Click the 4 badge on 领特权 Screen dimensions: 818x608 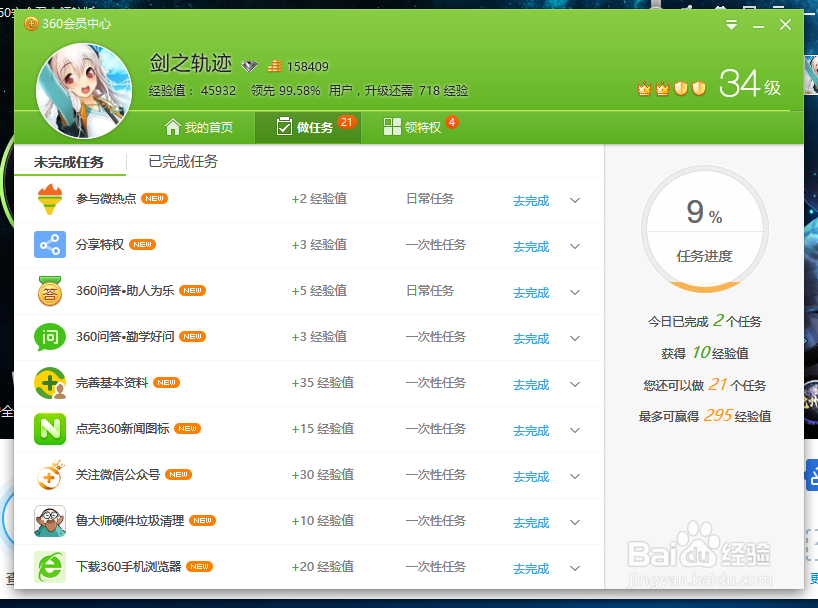pos(452,122)
